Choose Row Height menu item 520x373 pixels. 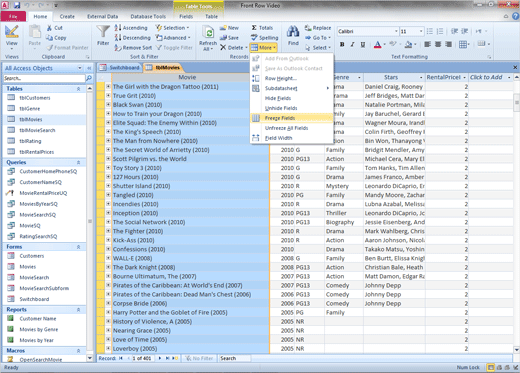tap(291, 78)
